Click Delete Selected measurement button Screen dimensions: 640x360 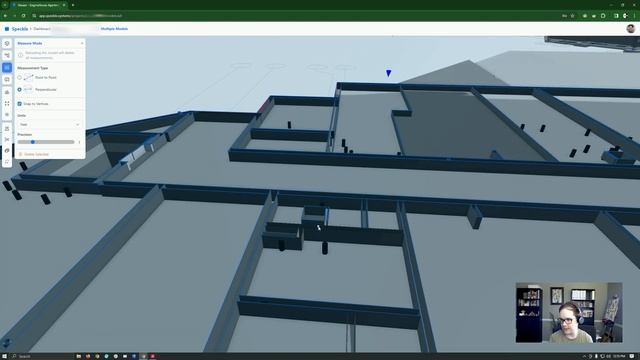coord(34,154)
